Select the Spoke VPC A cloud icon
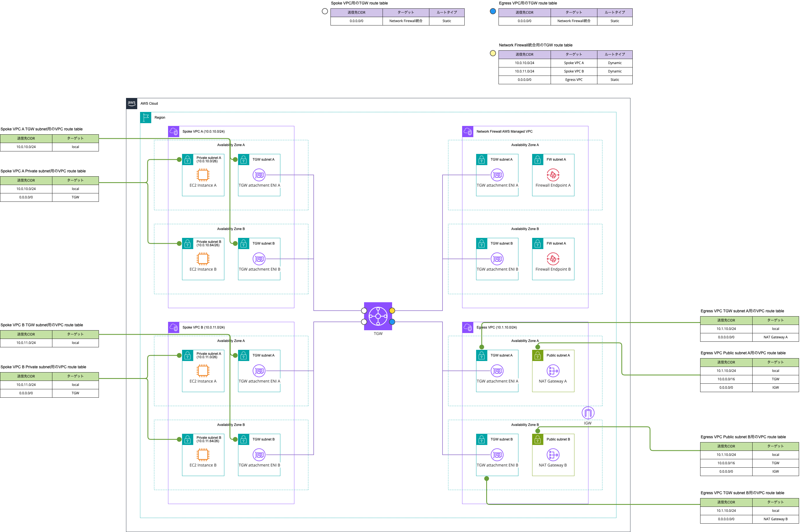This screenshot has height=532, width=801. tap(174, 131)
